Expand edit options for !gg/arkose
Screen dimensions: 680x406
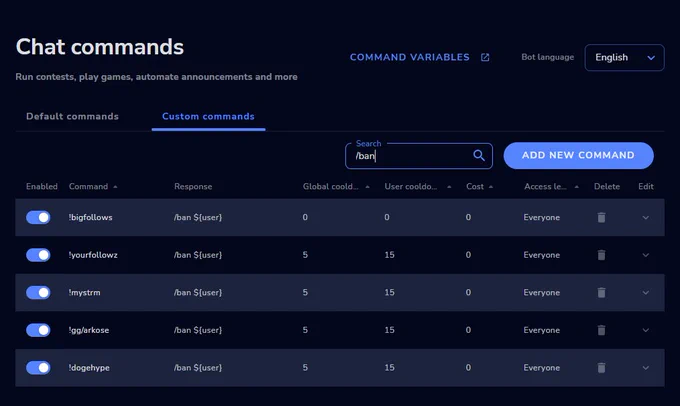pos(645,331)
